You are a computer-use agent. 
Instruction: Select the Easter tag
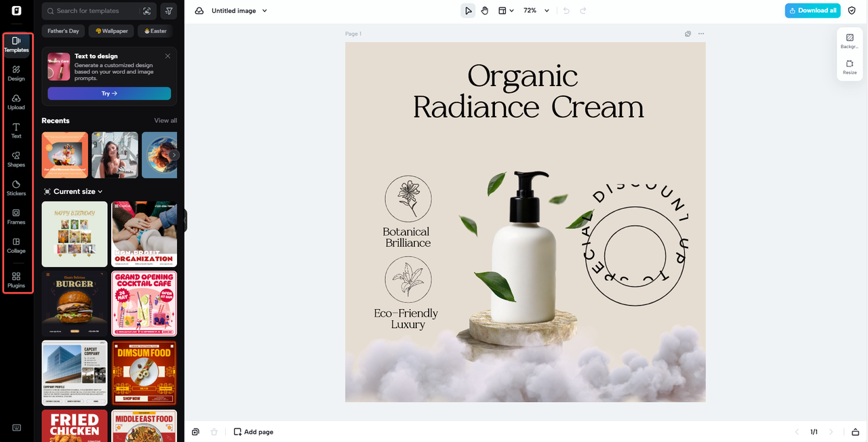(x=155, y=31)
